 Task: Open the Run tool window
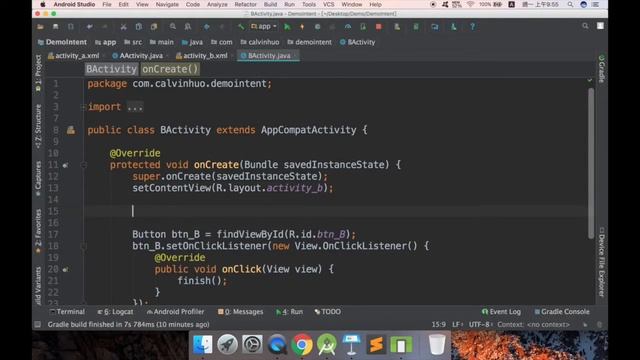pyautogui.click(x=289, y=312)
